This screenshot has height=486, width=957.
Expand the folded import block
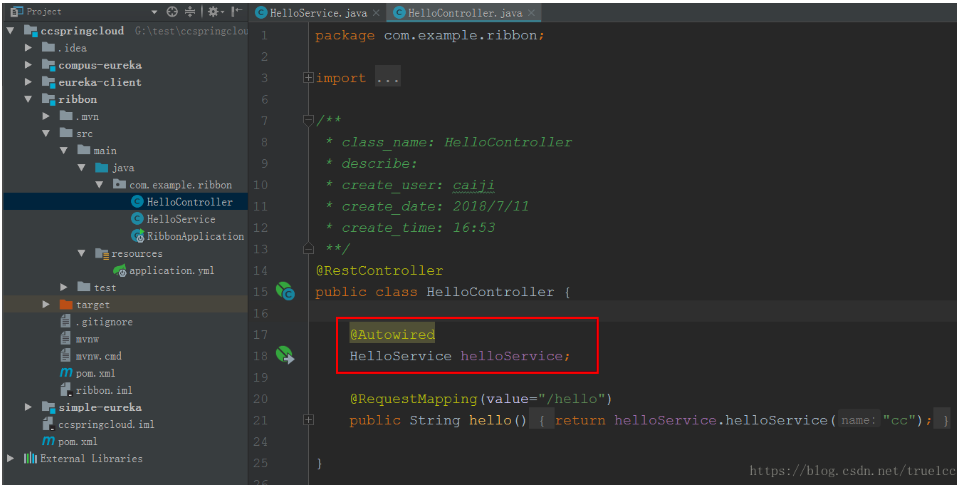[308, 78]
